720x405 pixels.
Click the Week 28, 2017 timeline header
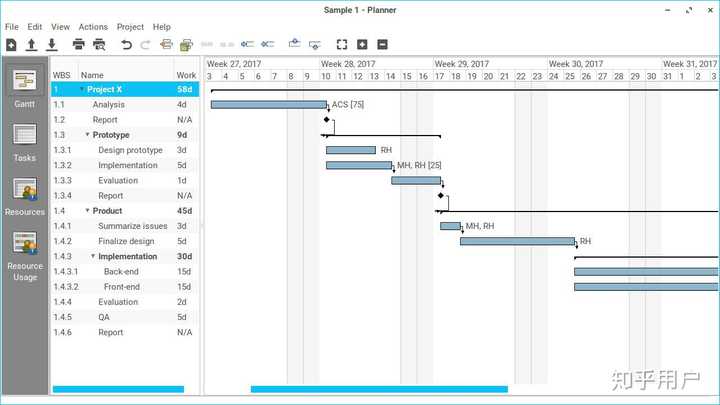tap(348, 64)
